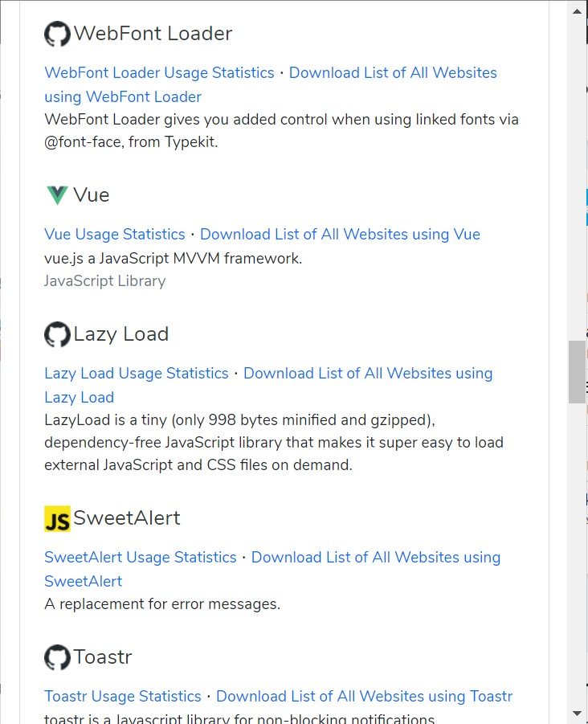588x724 pixels.
Task: Click the GitHub icon beside Lazy Load
Action: 57,334
